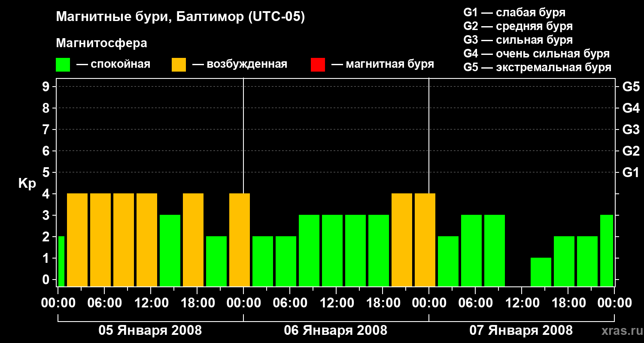The width and height of the screenshot is (644, 343).
Task: Select legend entry "G3 — сильная буря"
Action: click(518, 40)
